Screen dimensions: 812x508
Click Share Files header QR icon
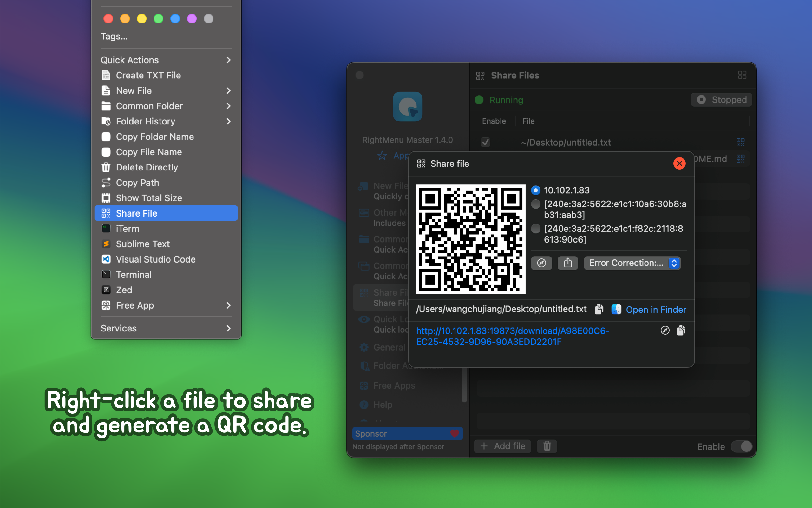480,76
